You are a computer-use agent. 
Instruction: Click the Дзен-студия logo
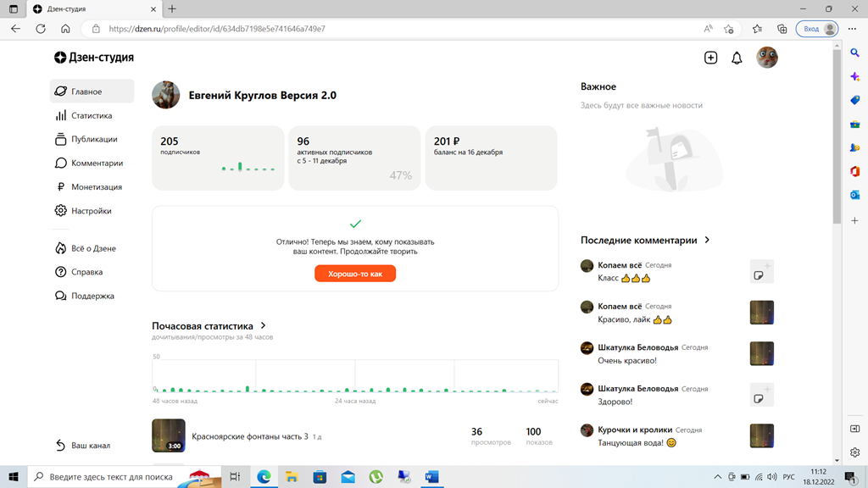[x=93, y=57]
